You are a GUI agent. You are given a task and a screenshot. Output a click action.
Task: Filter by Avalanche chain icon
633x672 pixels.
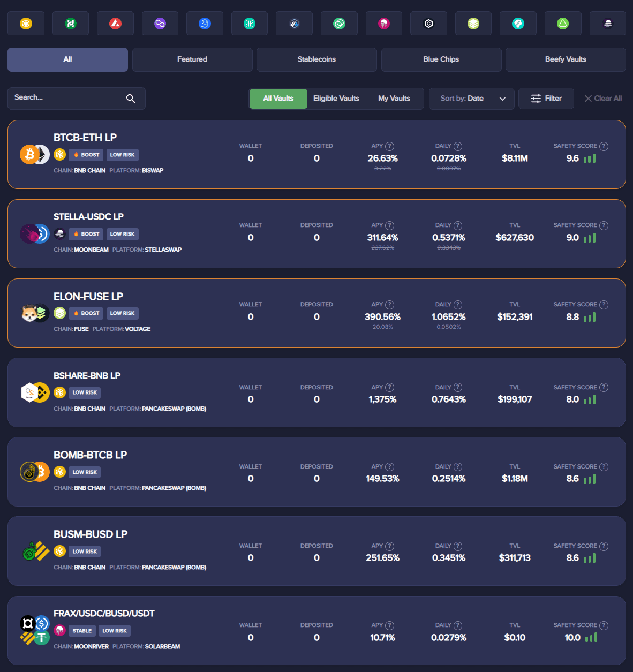115,24
